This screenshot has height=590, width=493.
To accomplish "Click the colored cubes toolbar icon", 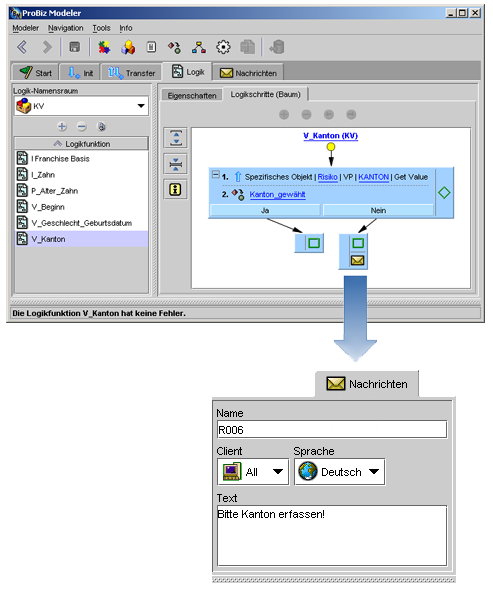I will (128, 47).
